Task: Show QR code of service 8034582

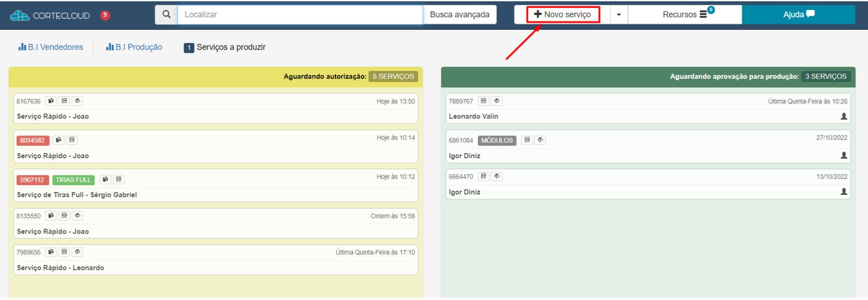Action: coord(72,140)
